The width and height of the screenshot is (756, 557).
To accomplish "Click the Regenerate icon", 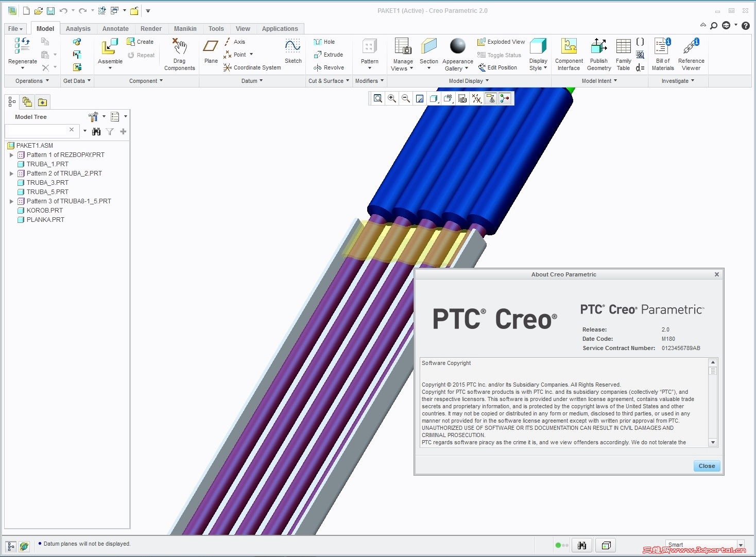I will point(22,46).
